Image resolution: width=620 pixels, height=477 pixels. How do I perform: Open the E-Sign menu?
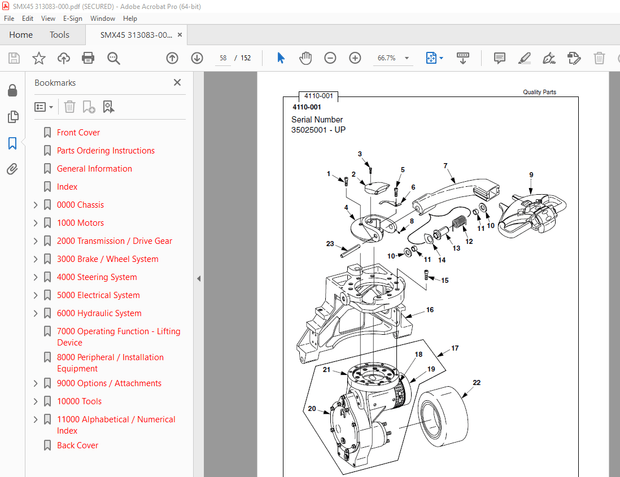73,18
